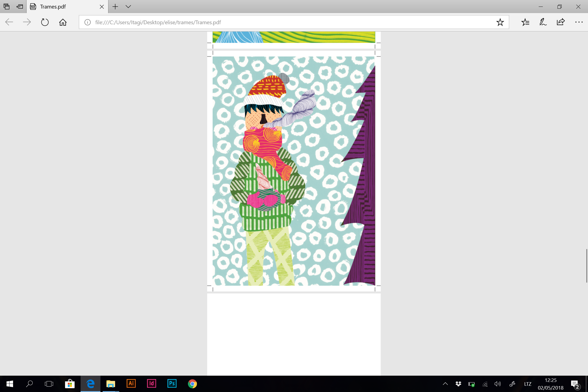588x392 pixels.
Task: Add page to favorites star
Action: click(500, 22)
